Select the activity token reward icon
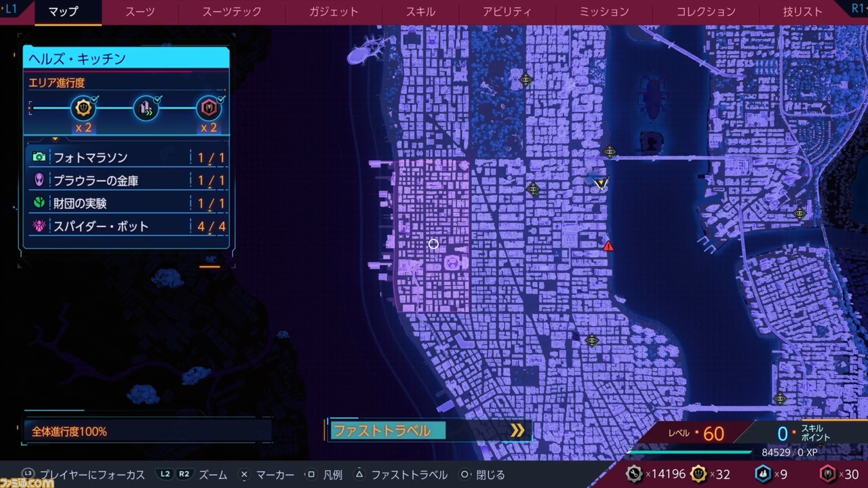The height and width of the screenshot is (488, 868). pos(83,108)
